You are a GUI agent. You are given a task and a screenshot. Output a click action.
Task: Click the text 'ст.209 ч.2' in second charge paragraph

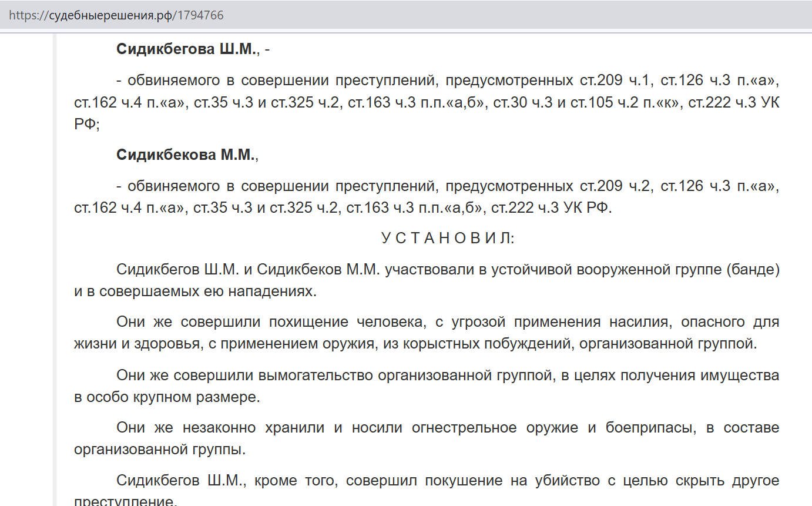point(616,186)
